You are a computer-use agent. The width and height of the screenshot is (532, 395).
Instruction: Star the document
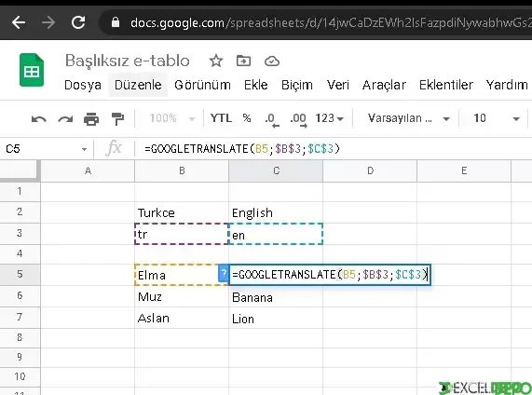tap(216, 61)
